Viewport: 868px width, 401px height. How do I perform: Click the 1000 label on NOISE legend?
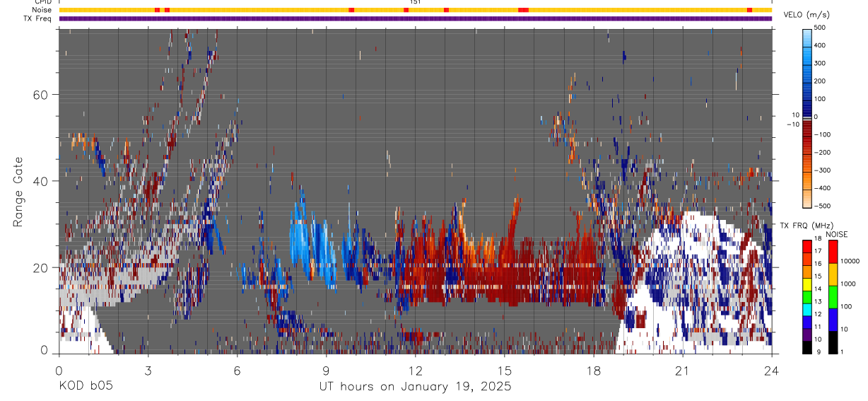tap(848, 284)
